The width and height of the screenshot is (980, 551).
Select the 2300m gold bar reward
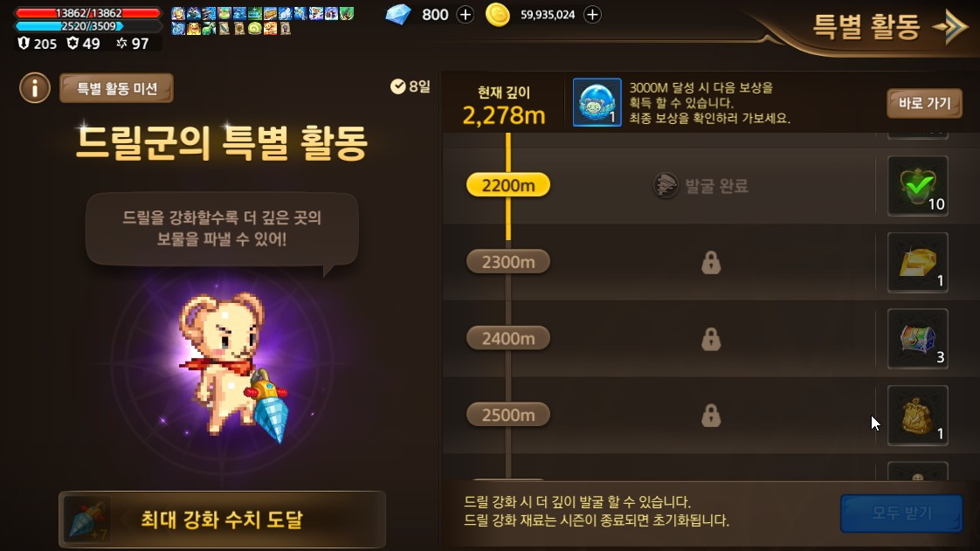917,262
